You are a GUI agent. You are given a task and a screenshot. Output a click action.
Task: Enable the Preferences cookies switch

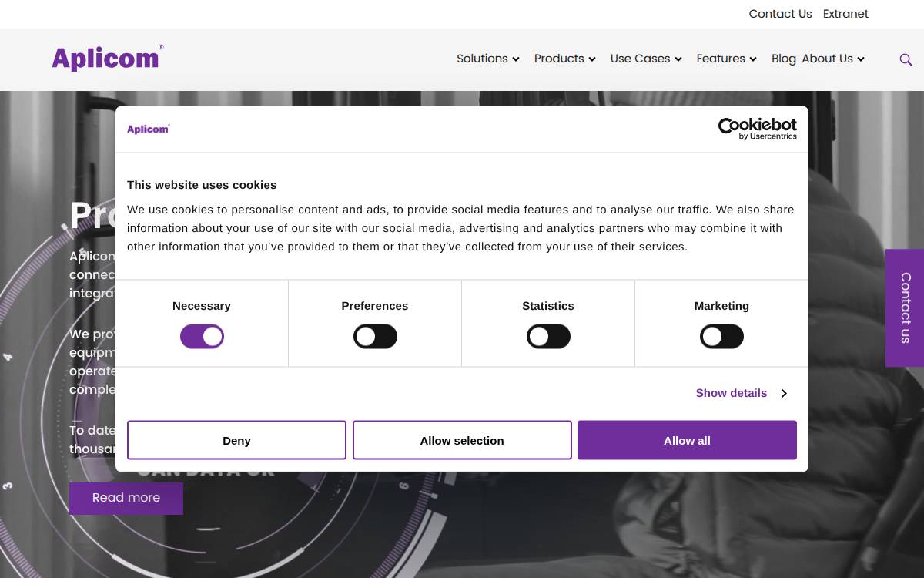pyautogui.click(x=375, y=337)
